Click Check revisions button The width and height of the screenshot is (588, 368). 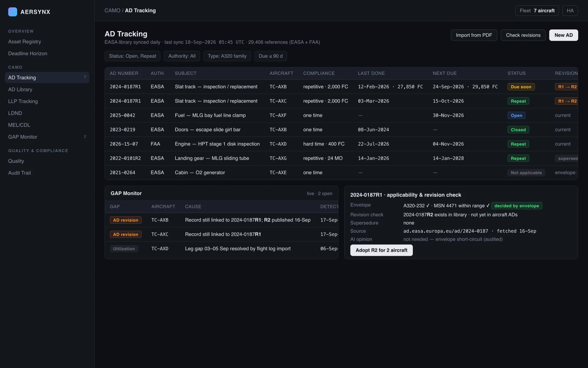tap(523, 35)
